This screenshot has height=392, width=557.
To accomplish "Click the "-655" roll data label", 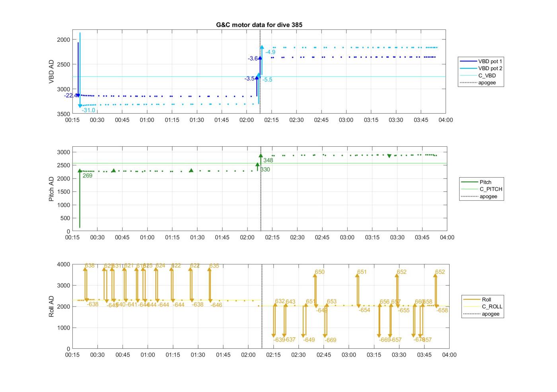I will tap(403, 310).
